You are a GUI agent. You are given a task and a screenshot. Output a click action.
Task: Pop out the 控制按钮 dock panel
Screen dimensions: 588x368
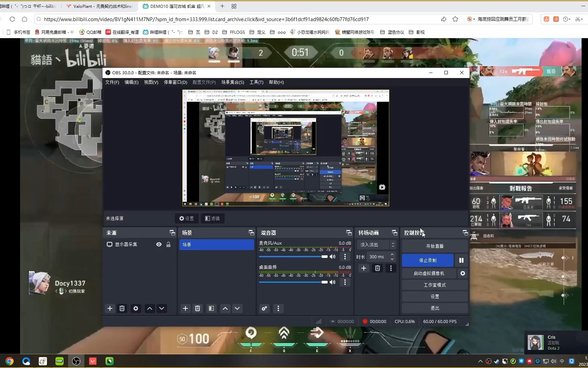click(465, 233)
